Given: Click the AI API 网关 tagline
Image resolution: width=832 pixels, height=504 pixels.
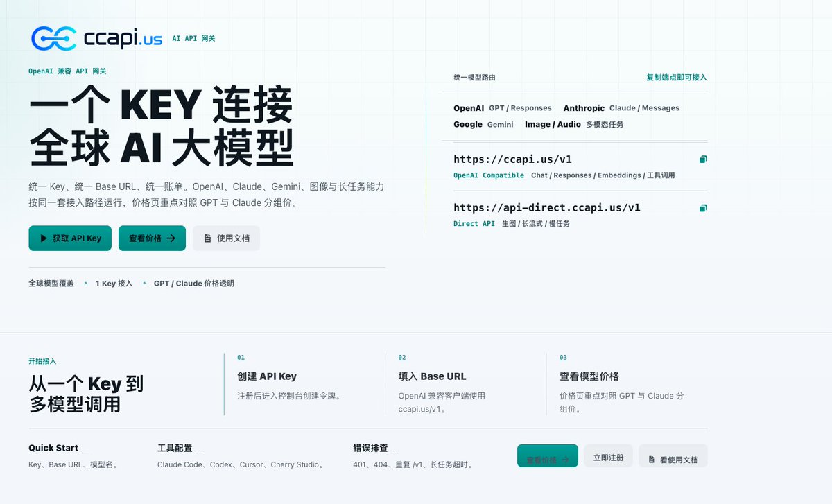Looking at the screenshot, I should [x=193, y=38].
